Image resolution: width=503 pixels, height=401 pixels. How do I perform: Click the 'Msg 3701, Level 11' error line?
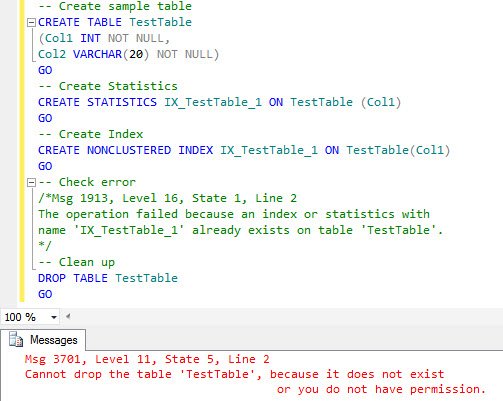point(147,359)
